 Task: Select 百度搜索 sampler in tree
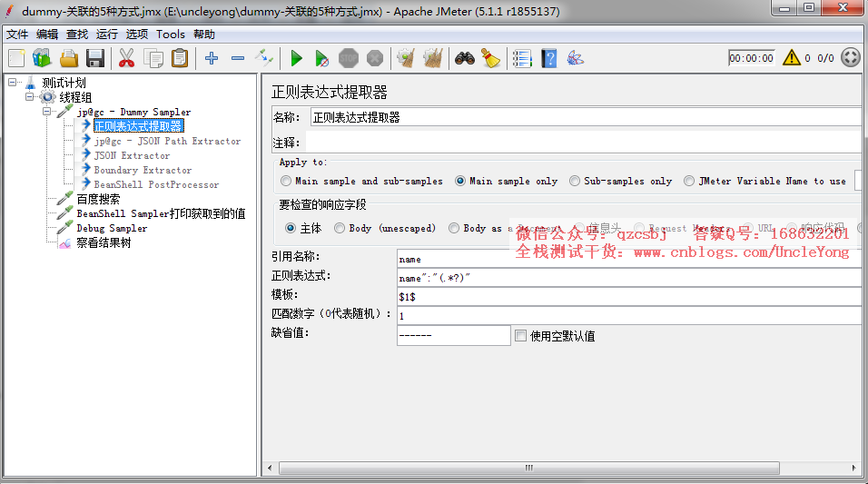[x=98, y=199]
